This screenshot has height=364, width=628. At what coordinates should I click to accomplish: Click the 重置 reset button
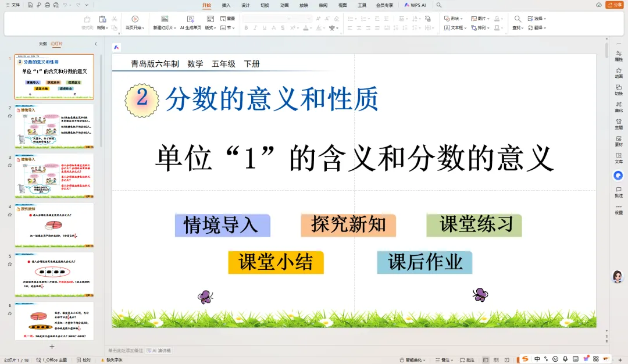227,19
